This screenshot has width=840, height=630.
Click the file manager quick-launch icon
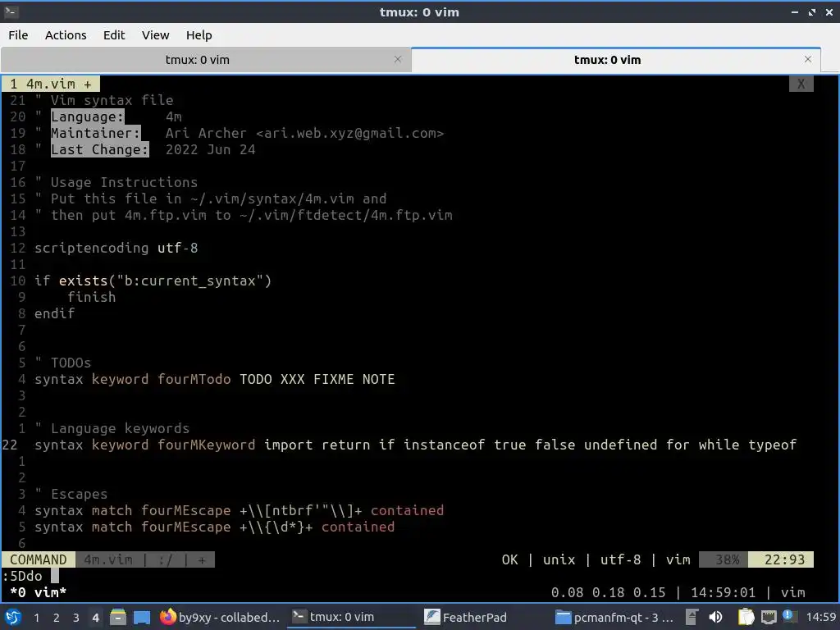[x=118, y=617]
